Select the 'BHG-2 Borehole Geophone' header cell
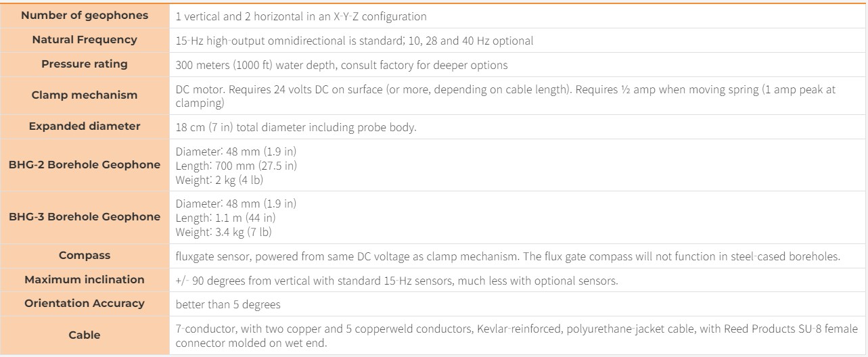The image size is (868, 357). pos(85,165)
